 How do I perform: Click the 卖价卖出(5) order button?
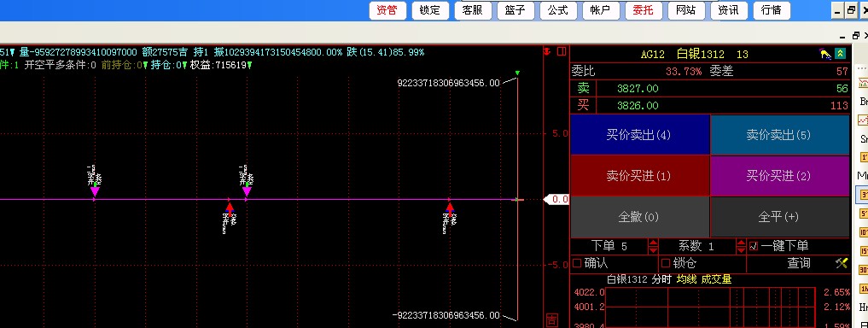779,135
